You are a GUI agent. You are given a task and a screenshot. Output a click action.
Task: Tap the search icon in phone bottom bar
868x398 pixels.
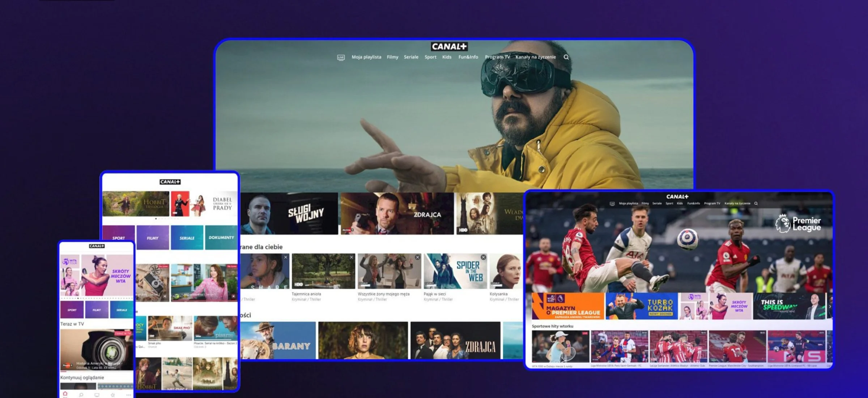pyautogui.click(x=81, y=395)
